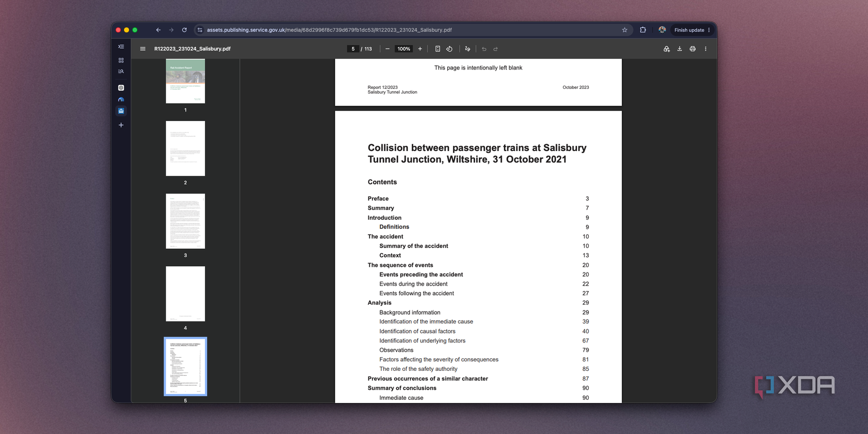Rotate the document counterclockwise

coord(449,49)
